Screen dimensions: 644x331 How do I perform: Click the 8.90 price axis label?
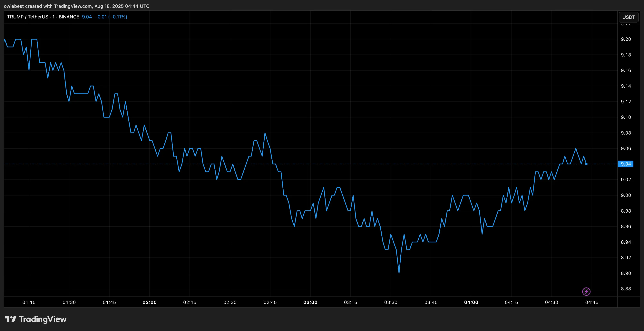626,273
